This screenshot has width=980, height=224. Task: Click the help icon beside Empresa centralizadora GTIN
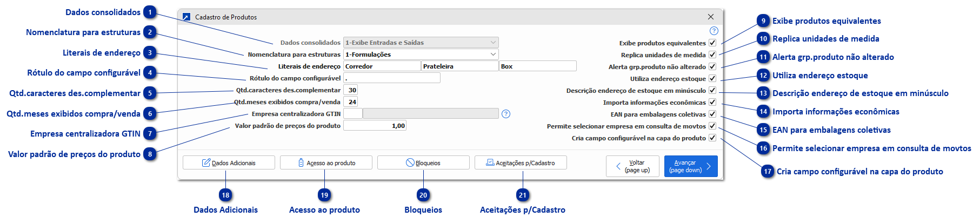(506, 114)
